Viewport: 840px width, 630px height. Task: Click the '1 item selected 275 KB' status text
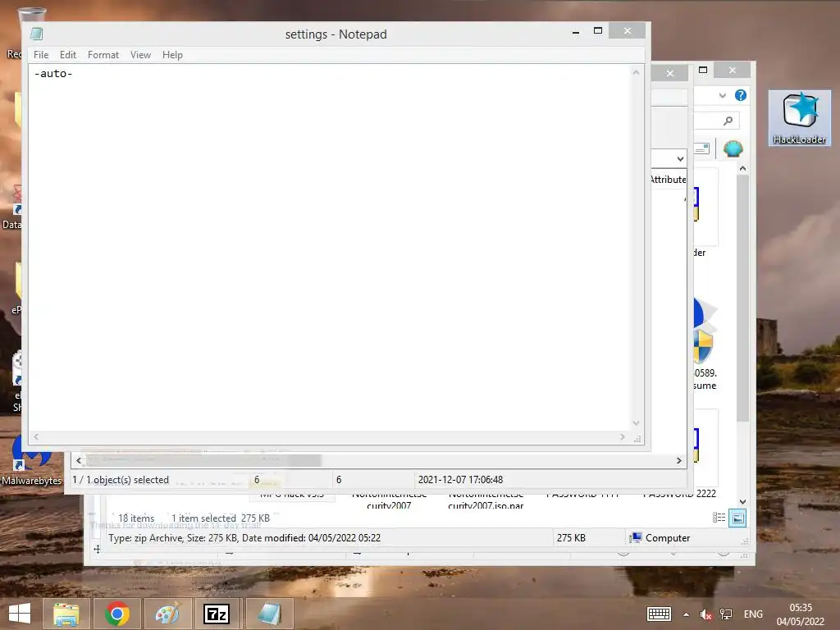pyautogui.click(x=221, y=518)
